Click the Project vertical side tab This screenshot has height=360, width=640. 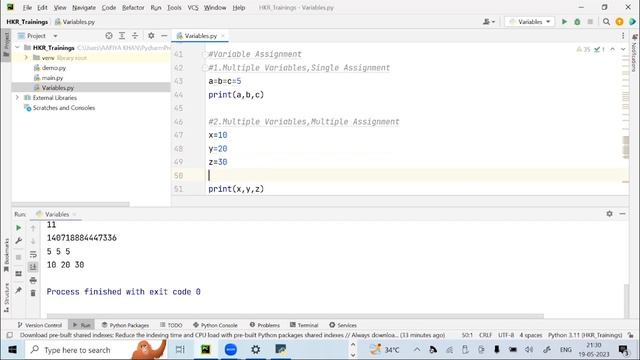6,45
